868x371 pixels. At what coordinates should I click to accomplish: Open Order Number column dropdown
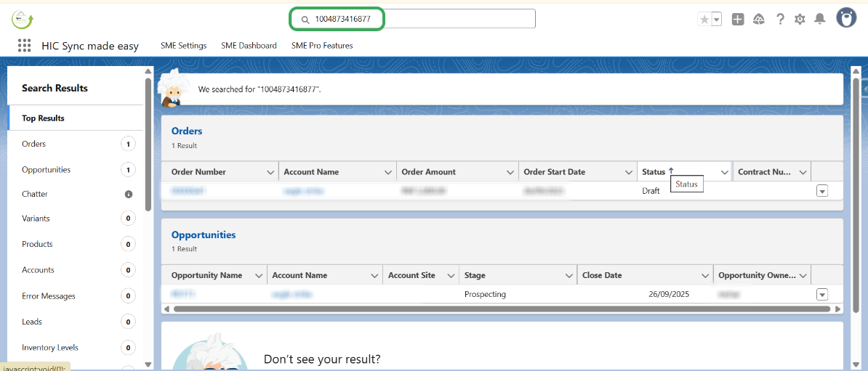tap(270, 173)
